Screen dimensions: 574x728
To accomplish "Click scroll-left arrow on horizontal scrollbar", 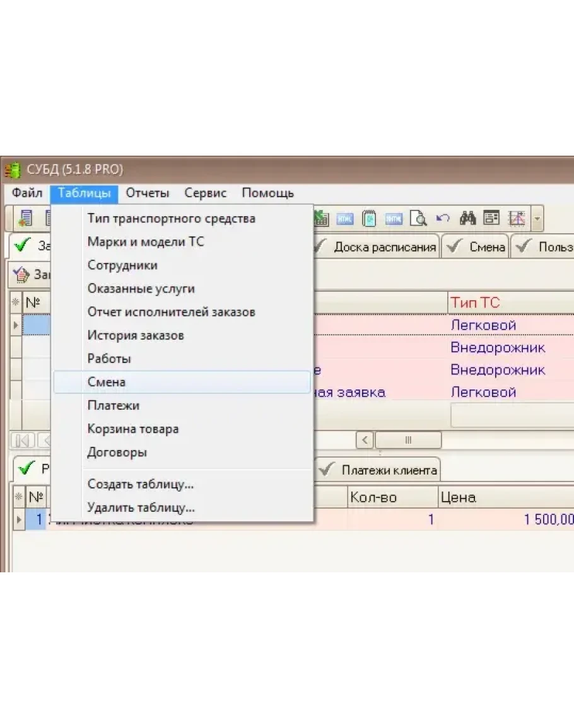I will 366,439.
